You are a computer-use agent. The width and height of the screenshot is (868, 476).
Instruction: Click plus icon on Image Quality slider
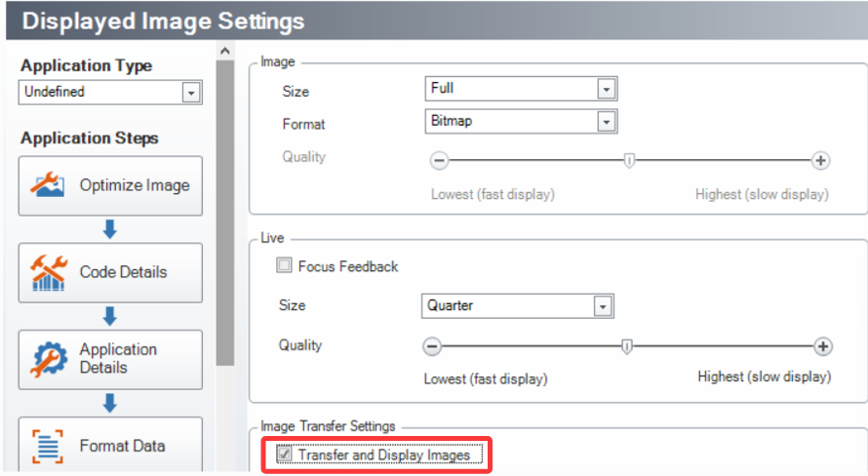[x=821, y=161]
